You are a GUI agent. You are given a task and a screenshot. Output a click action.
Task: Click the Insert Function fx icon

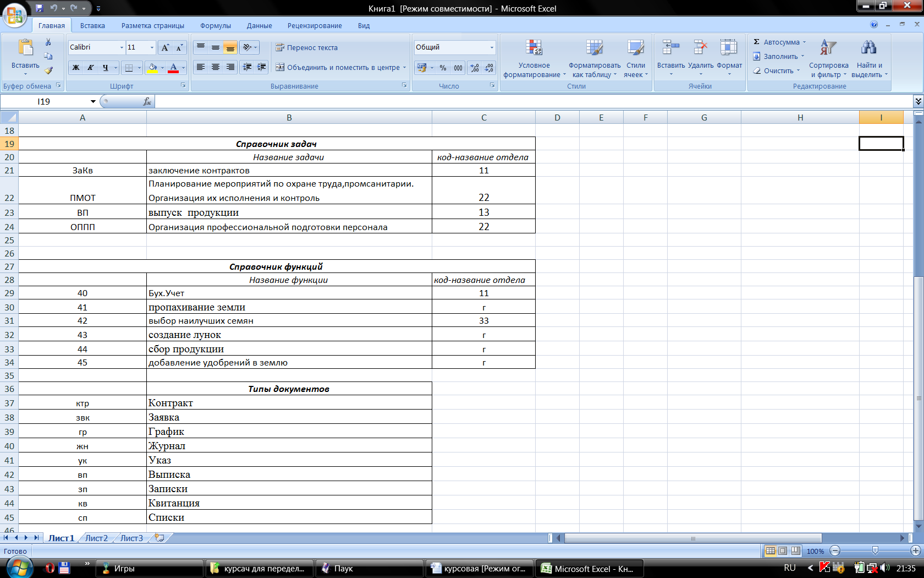(x=147, y=101)
